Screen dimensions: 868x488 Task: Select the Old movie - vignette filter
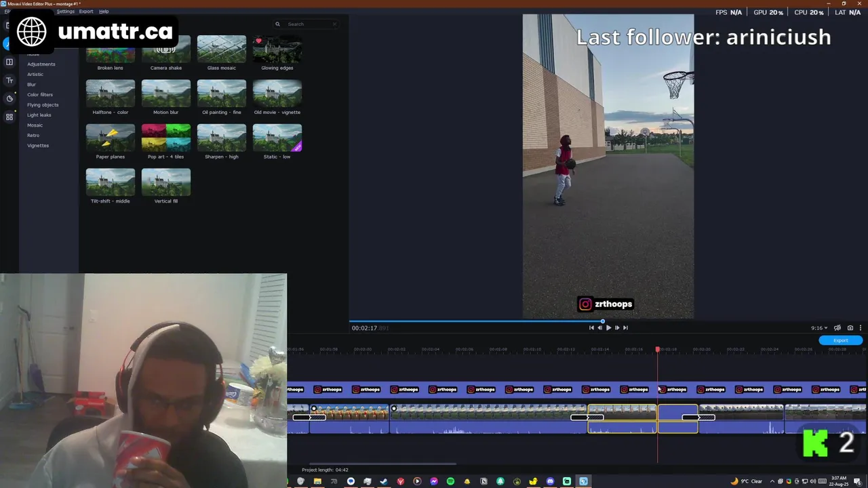point(277,94)
